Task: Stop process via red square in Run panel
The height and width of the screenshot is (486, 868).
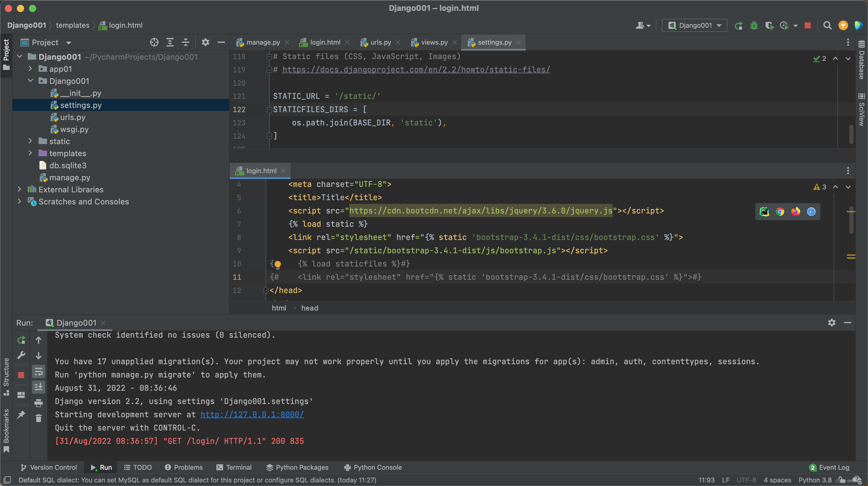Action: (x=21, y=375)
